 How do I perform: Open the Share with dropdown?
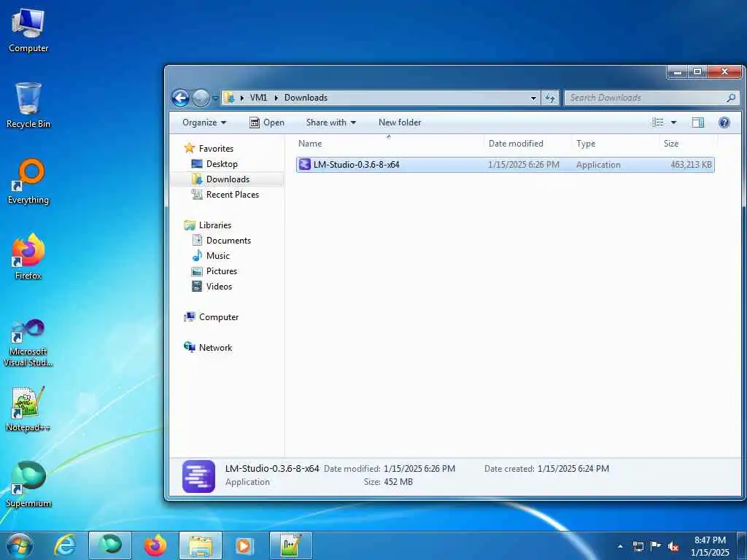pos(331,122)
